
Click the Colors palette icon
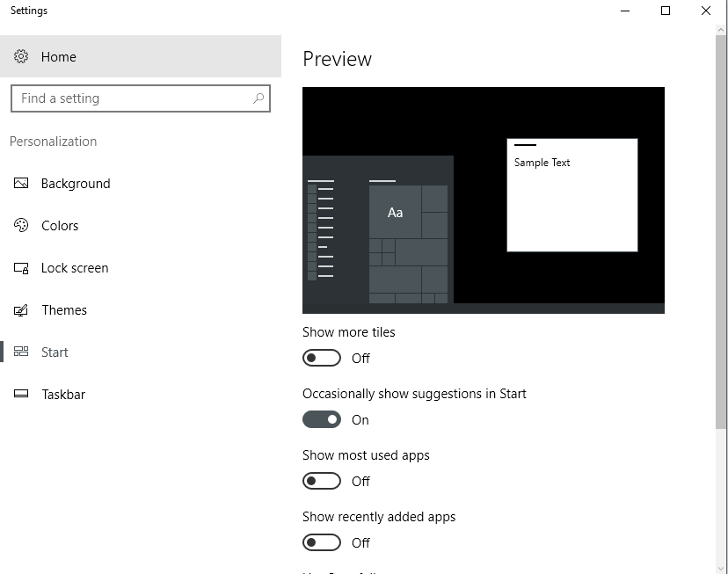pos(21,225)
